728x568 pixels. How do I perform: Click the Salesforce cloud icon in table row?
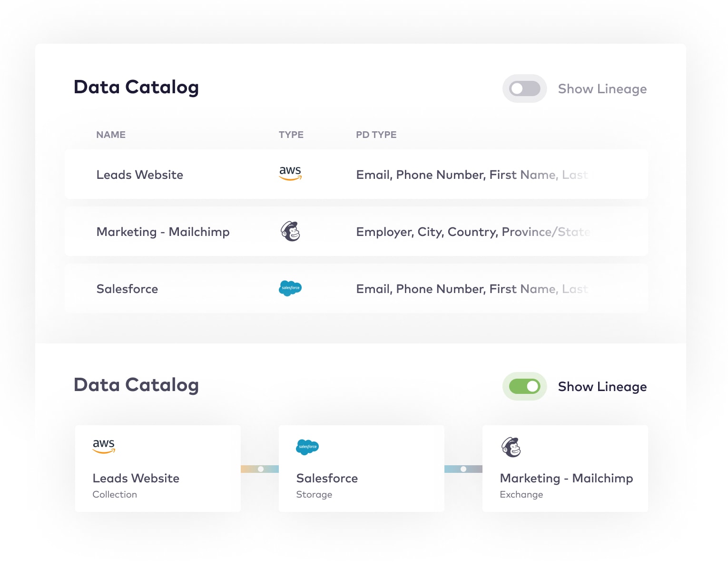(290, 288)
